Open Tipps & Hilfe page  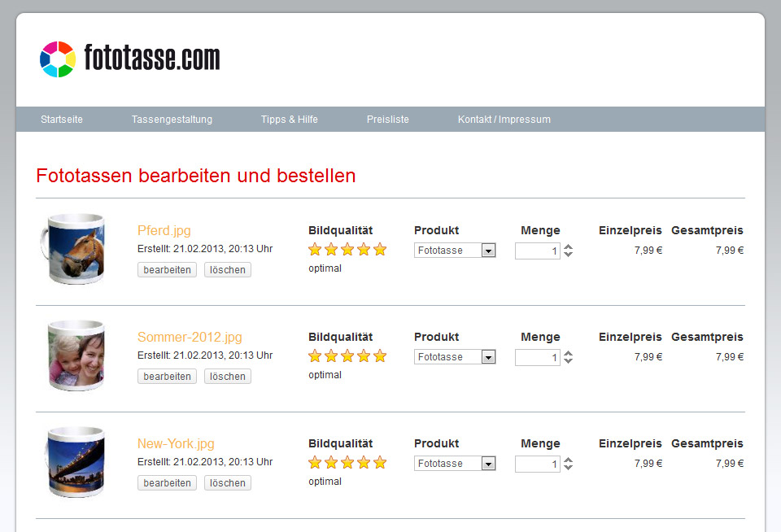290,120
